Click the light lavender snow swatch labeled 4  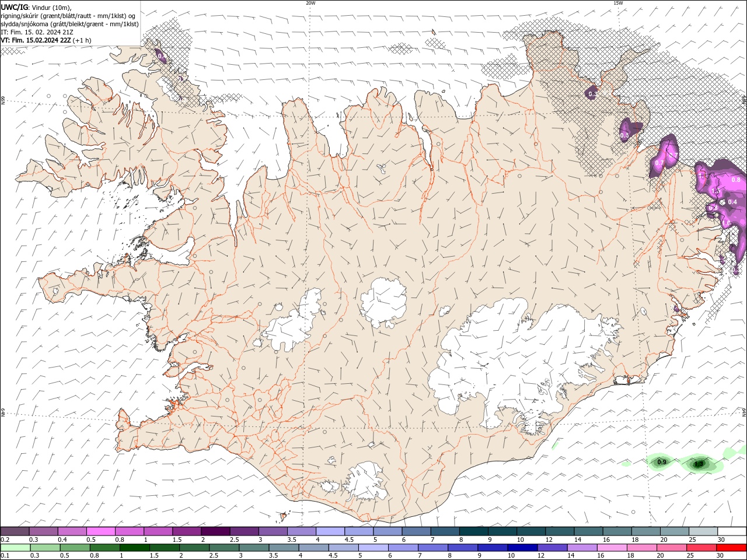[x=330, y=531]
